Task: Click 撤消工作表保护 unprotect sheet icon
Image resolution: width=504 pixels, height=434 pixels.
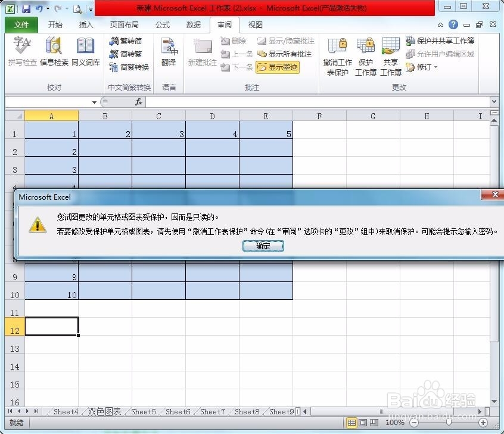Action: tap(338, 56)
